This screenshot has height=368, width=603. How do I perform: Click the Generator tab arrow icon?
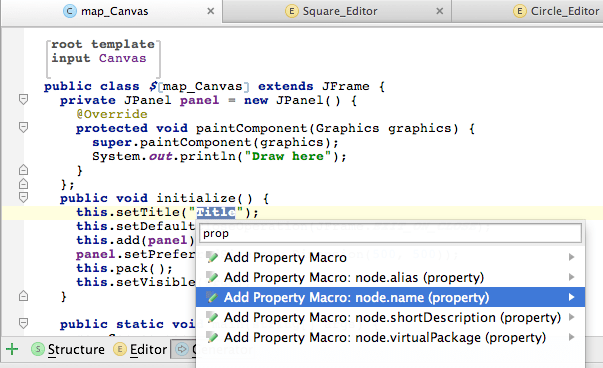pos(182,349)
